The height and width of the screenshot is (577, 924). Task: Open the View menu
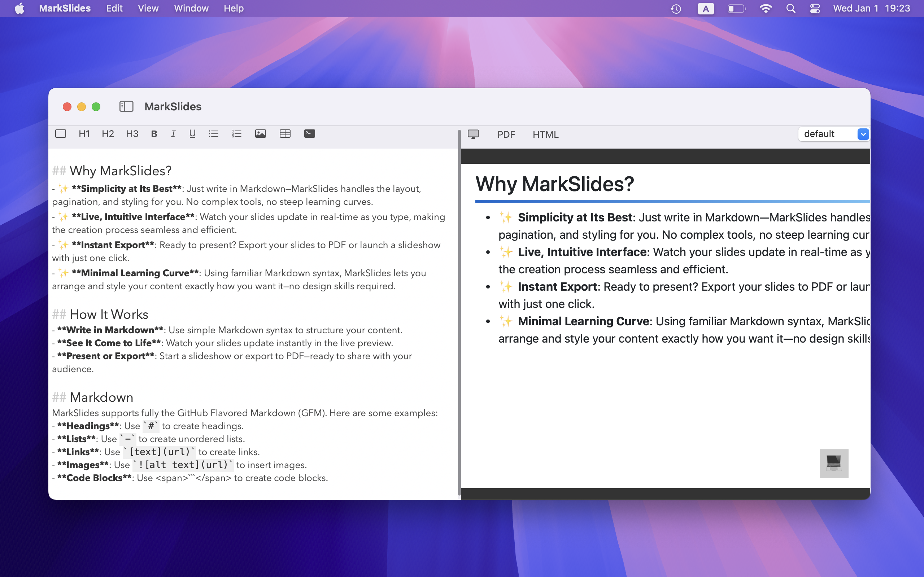tap(147, 8)
